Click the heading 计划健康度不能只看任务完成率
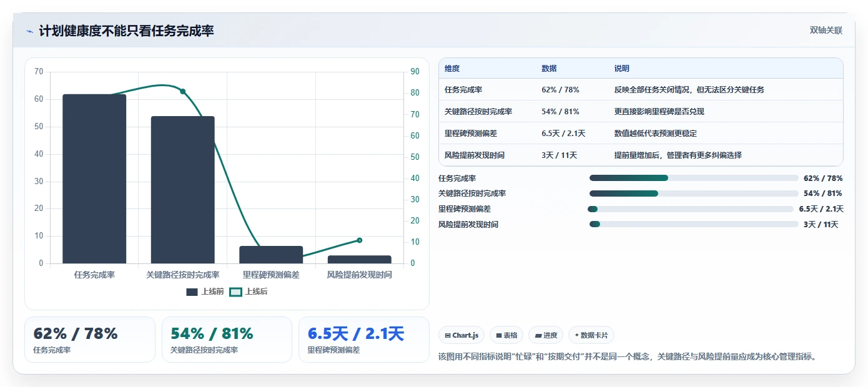This screenshot has height=387, width=868. coord(126,31)
